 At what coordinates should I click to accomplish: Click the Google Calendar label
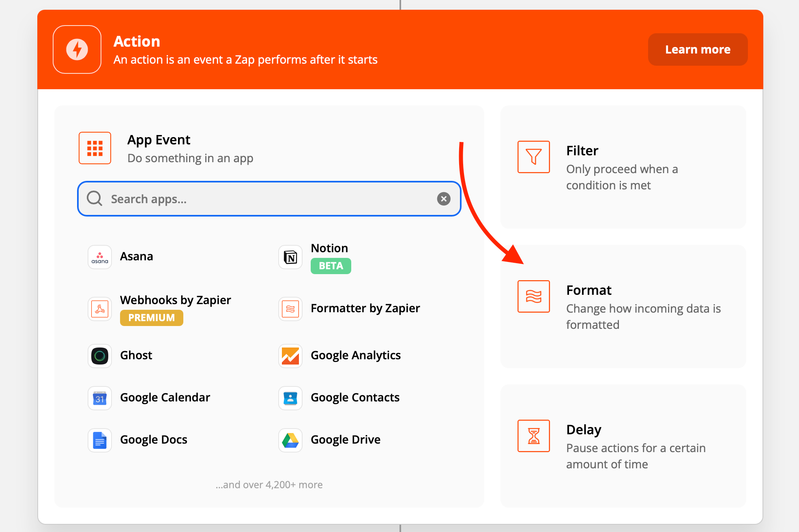point(165,397)
